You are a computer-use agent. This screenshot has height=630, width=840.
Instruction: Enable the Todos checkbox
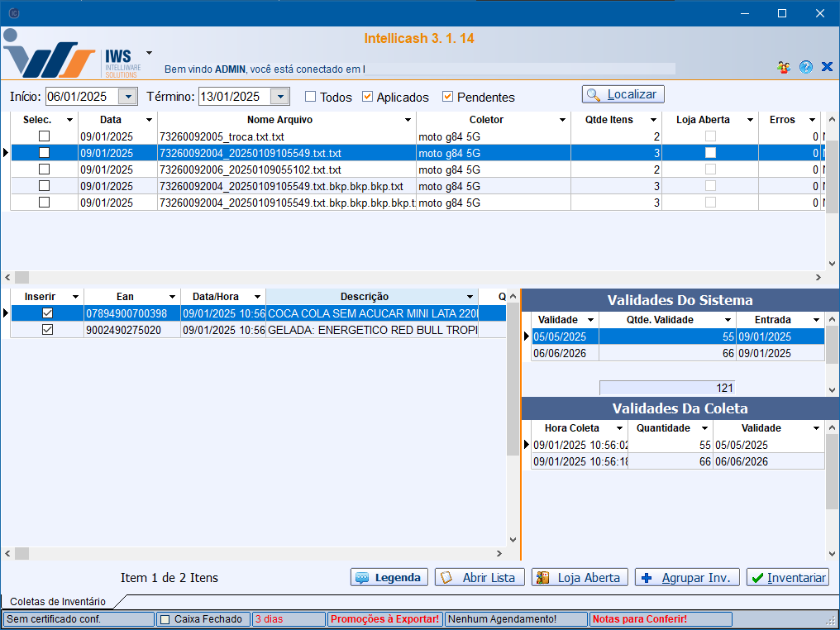[311, 97]
